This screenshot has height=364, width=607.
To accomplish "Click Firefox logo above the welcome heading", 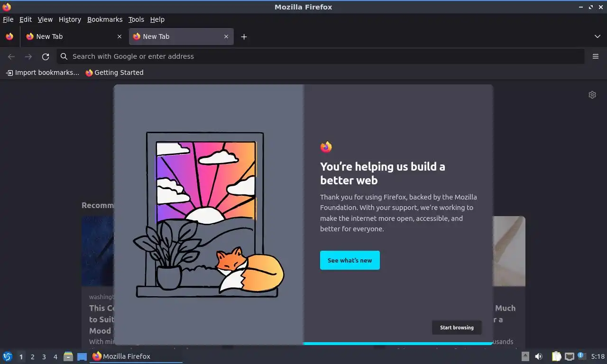I will point(326,147).
